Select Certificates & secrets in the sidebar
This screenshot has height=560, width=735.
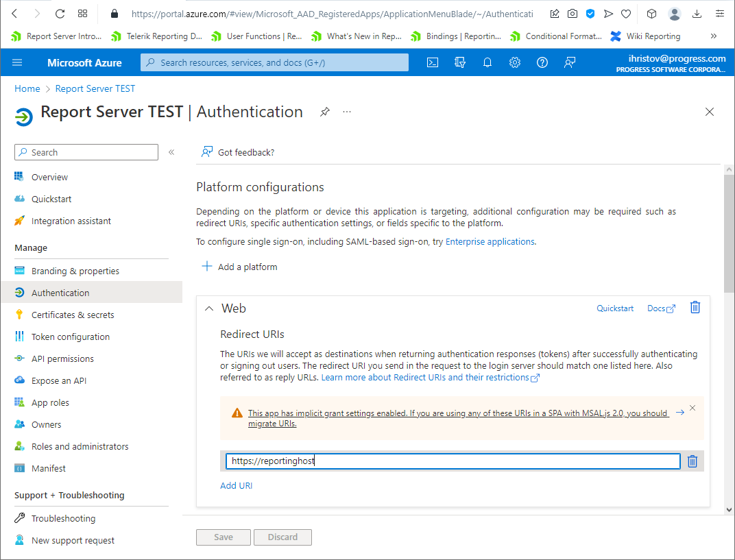[x=73, y=314]
